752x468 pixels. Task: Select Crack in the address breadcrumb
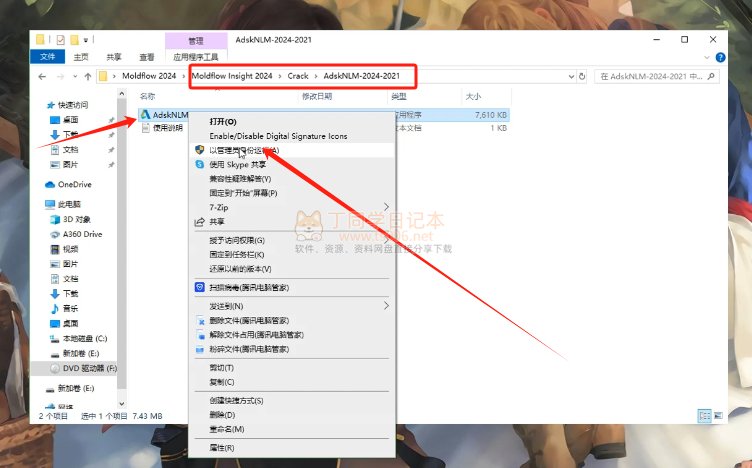click(x=298, y=76)
